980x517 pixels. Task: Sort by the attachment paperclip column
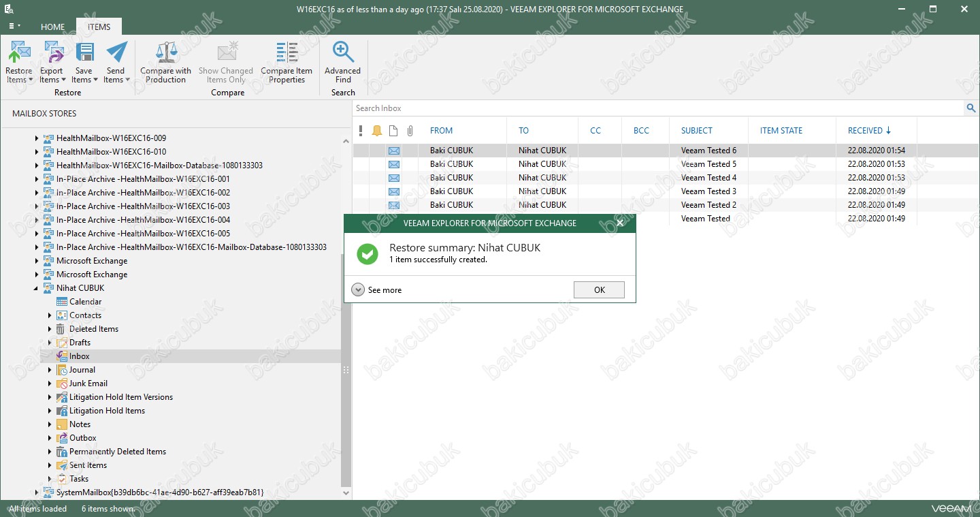click(410, 131)
